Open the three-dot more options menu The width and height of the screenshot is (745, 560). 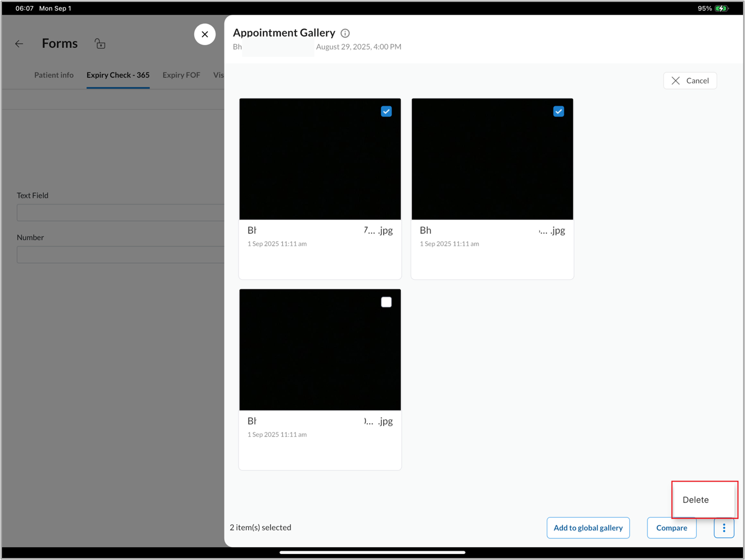click(724, 528)
